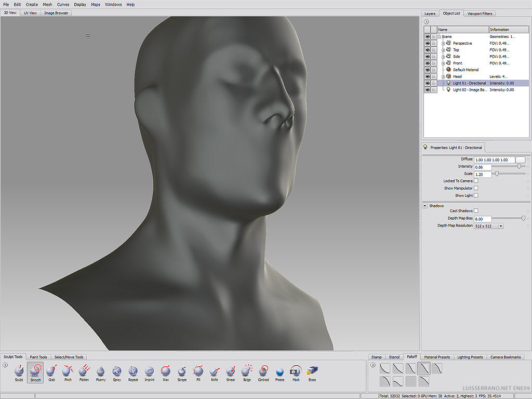Select the Fill tool
This screenshot has height=399, width=532.
point(198,373)
